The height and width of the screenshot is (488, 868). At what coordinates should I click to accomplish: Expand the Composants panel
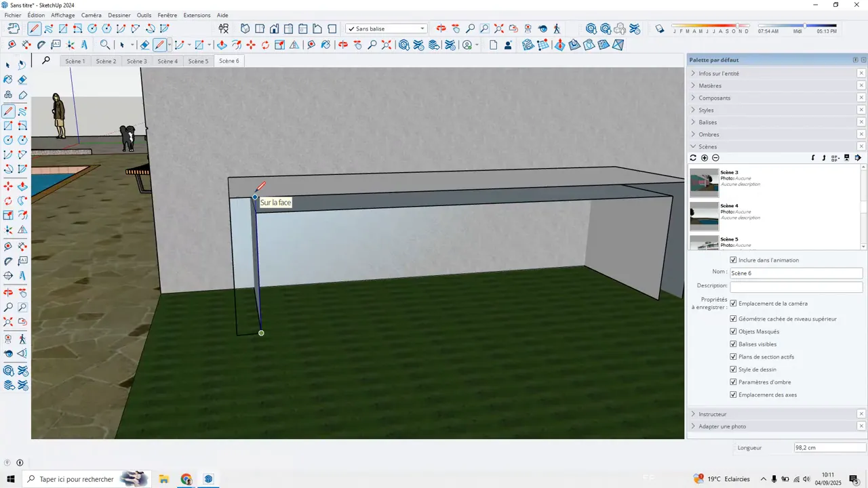[x=772, y=98]
